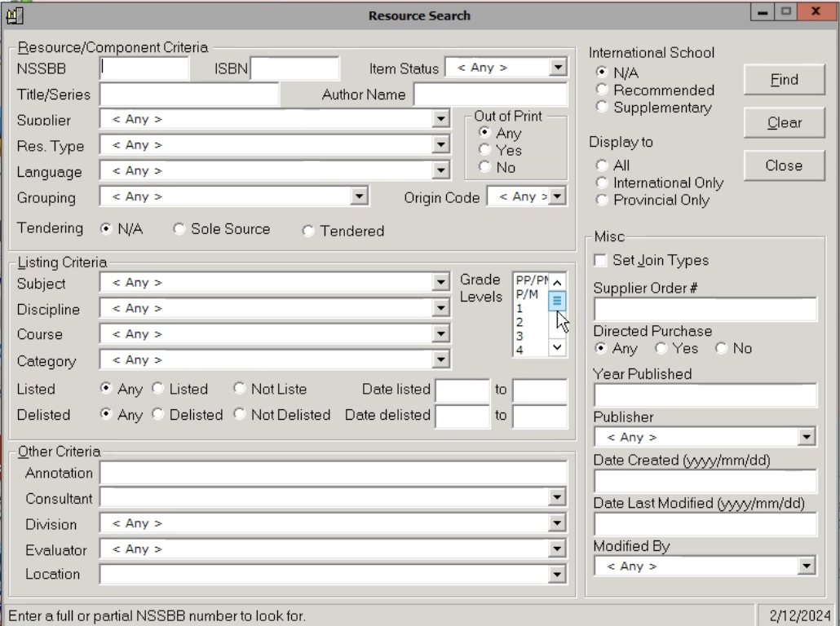Click the Resource Search window app icon

15,15
